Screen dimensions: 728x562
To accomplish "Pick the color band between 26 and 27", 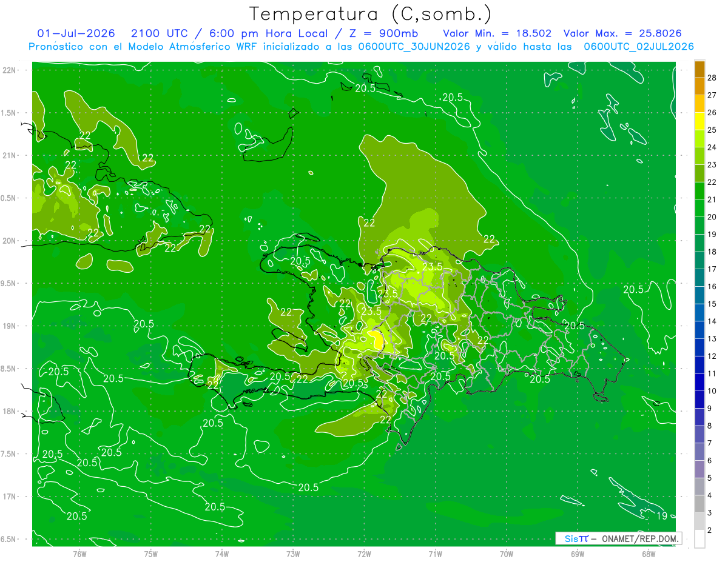I will [699, 104].
